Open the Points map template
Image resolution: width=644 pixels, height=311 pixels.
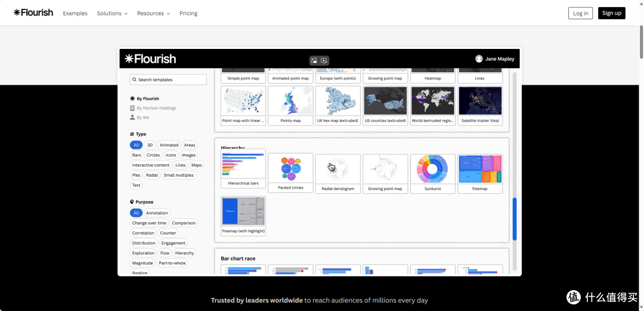290,105
